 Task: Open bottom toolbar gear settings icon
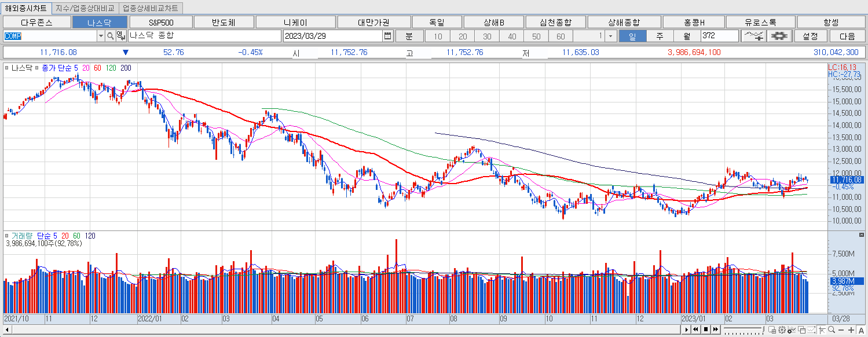pos(782,330)
